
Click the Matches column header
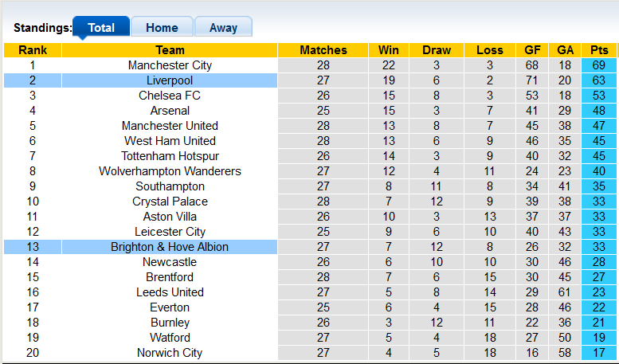[323, 50]
